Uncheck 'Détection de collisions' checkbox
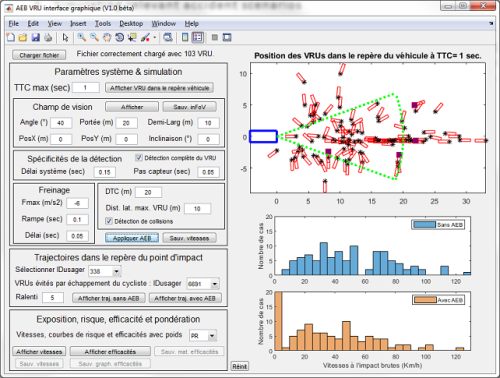 tap(109, 221)
